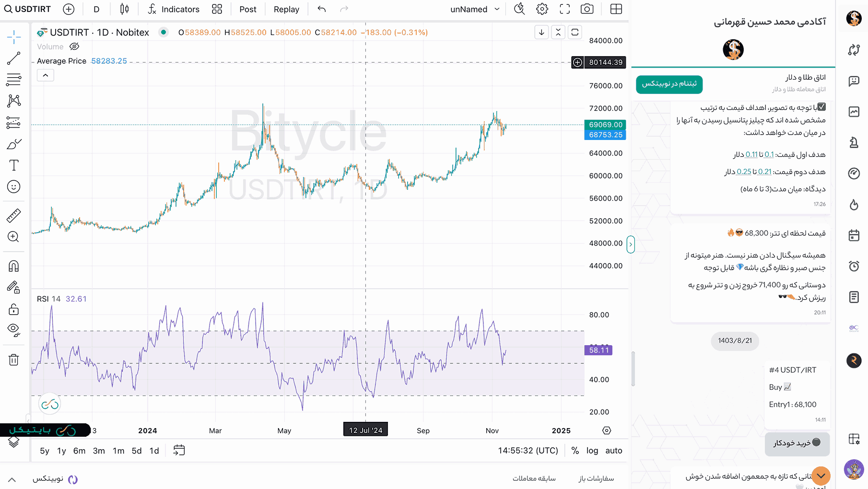Open chart settings gear icon

tap(542, 9)
